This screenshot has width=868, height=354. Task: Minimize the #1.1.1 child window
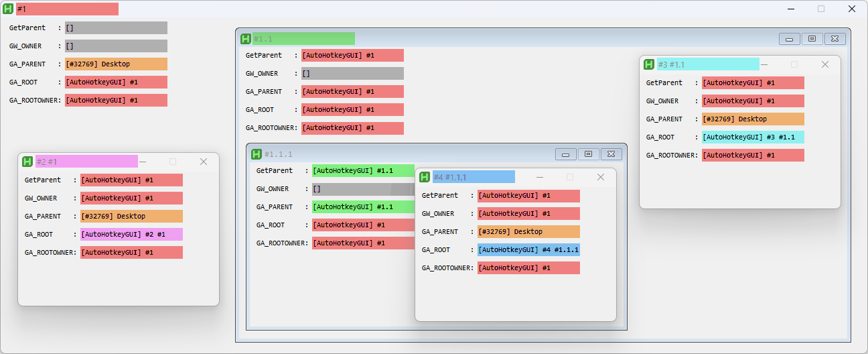click(566, 154)
